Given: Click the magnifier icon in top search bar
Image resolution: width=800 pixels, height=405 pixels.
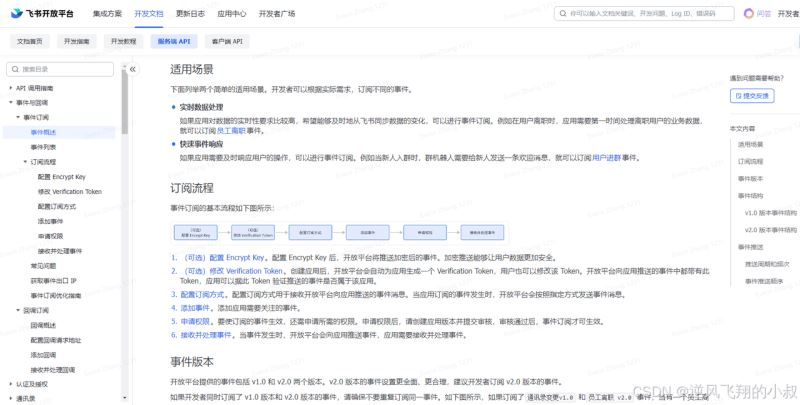Looking at the screenshot, I should [x=563, y=14].
